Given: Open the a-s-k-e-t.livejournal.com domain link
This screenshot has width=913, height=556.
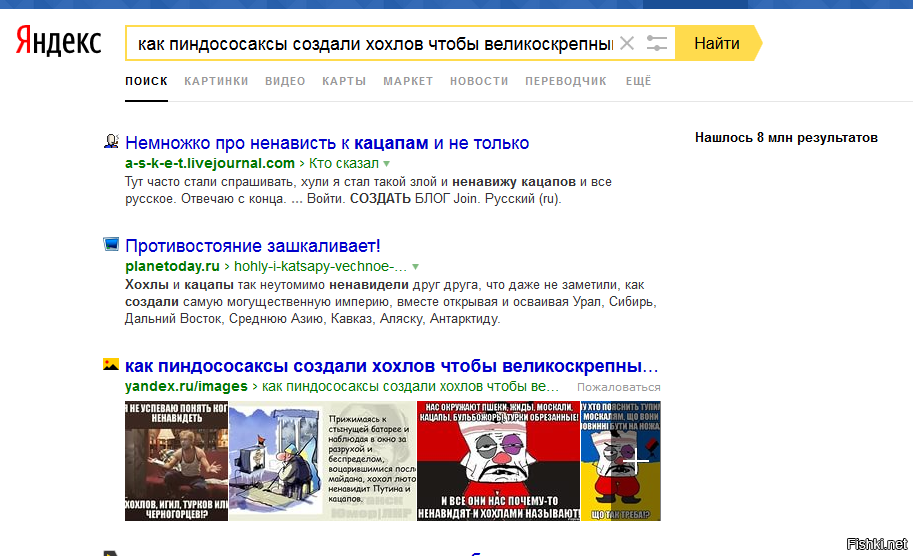Looking at the screenshot, I should click(210, 164).
